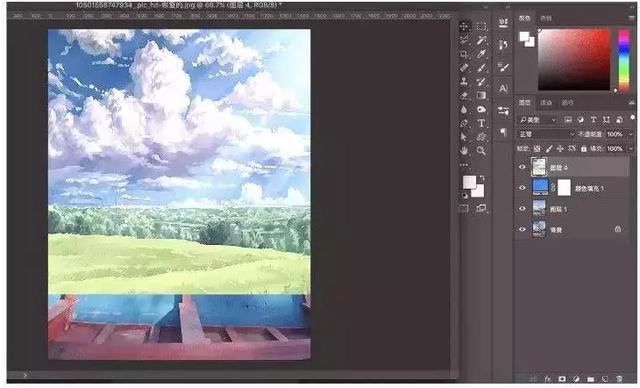Select the Crop tool
640x388 pixels.
pos(464,54)
